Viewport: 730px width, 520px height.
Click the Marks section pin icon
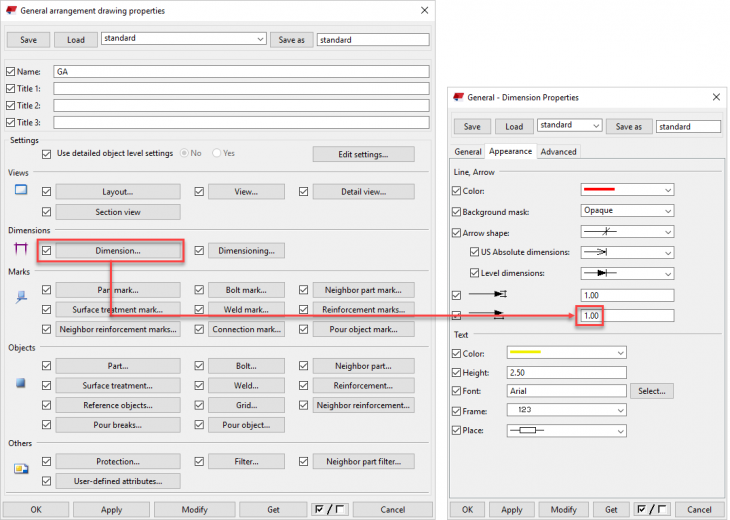[x=21, y=297]
